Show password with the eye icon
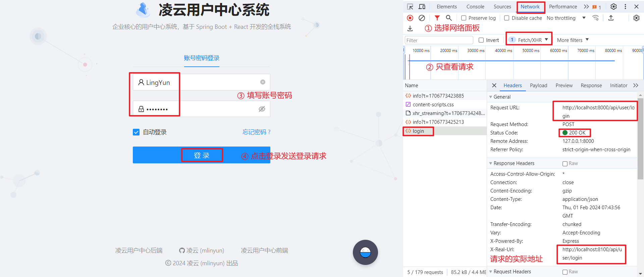Screen dimensions: 644x277 pyautogui.click(x=262, y=109)
